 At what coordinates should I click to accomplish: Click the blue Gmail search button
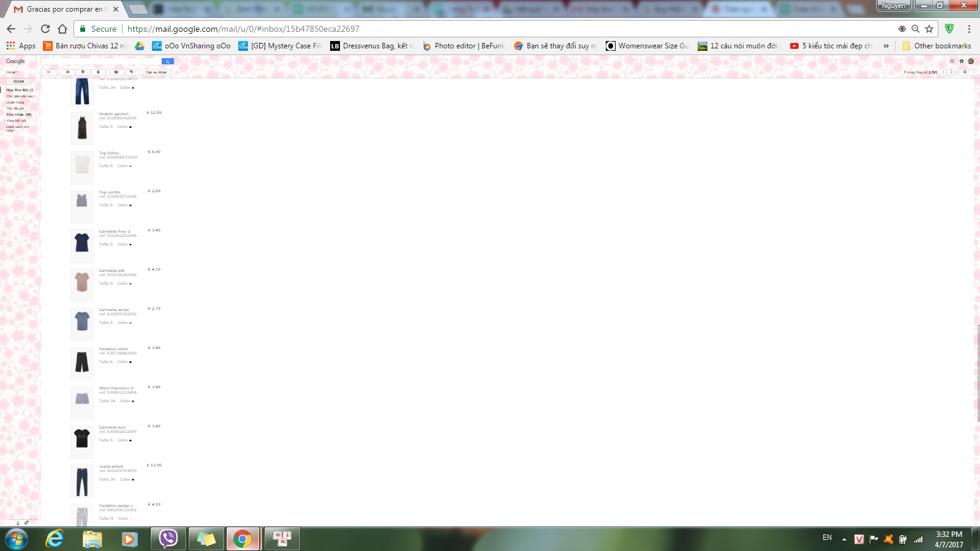167,61
